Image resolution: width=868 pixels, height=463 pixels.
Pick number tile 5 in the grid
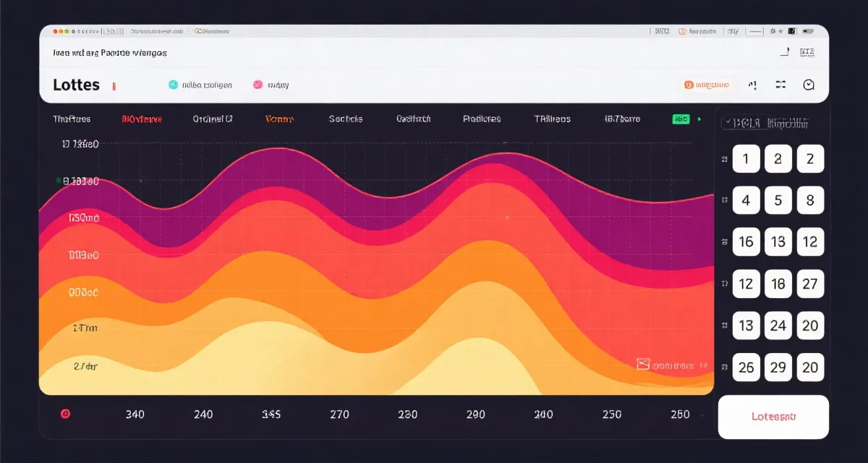coord(778,200)
